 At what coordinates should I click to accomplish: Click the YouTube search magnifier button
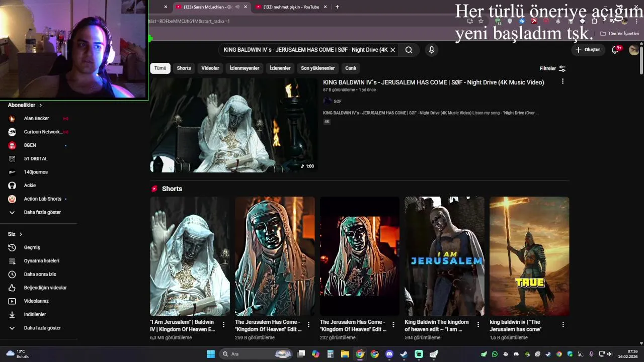pyautogui.click(x=409, y=50)
